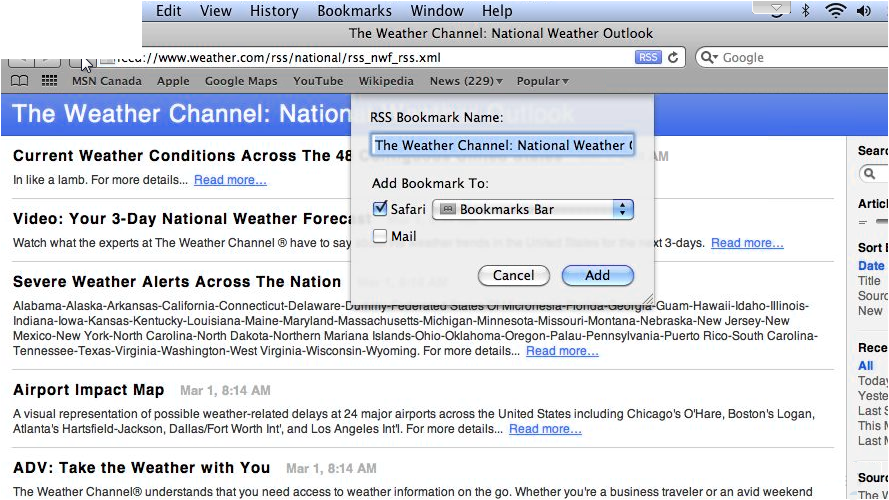
Task: Sort articles by Title in sidebar
Action: click(869, 281)
